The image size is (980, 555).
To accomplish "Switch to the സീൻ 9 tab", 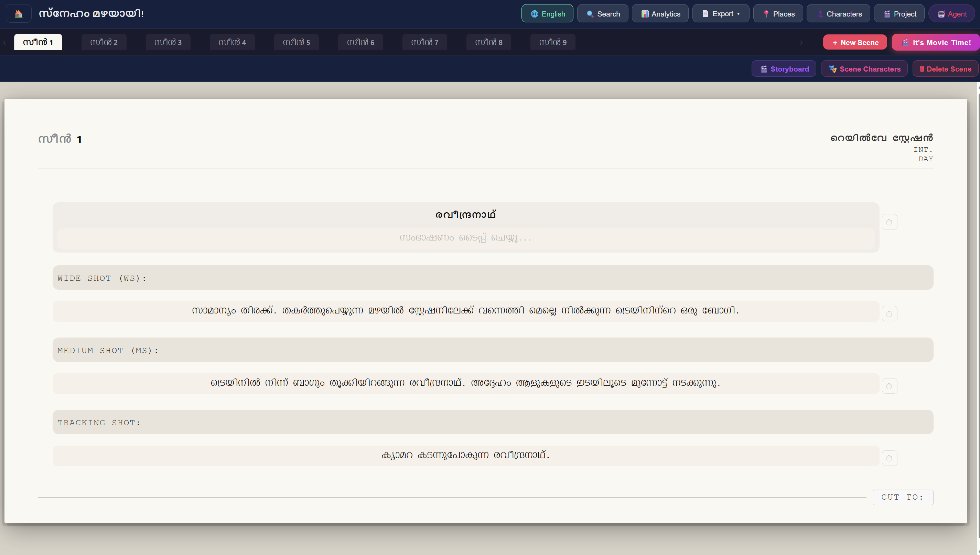I will point(553,42).
